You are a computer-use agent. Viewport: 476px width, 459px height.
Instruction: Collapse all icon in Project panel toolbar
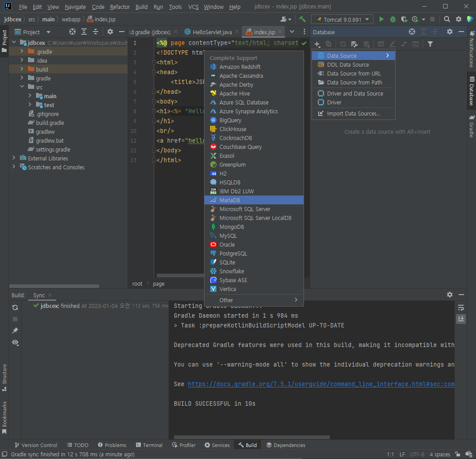(95, 32)
